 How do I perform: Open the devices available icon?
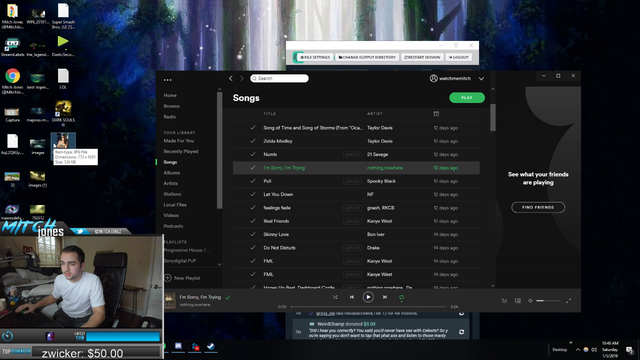[x=518, y=301]
